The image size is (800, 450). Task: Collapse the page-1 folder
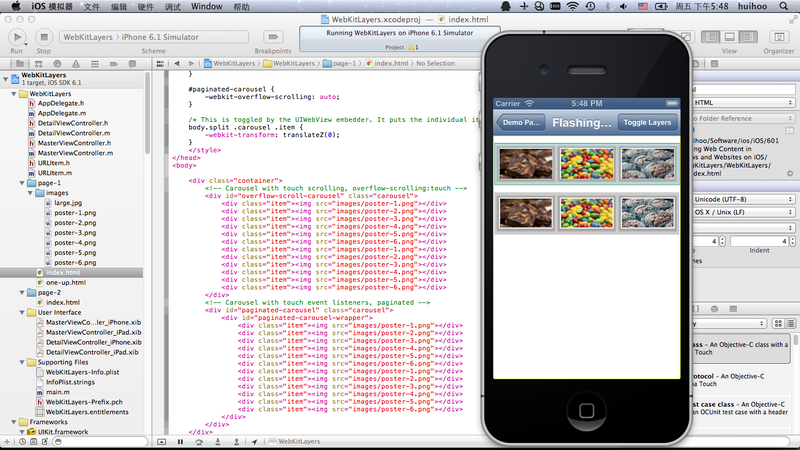pos(24,183)
